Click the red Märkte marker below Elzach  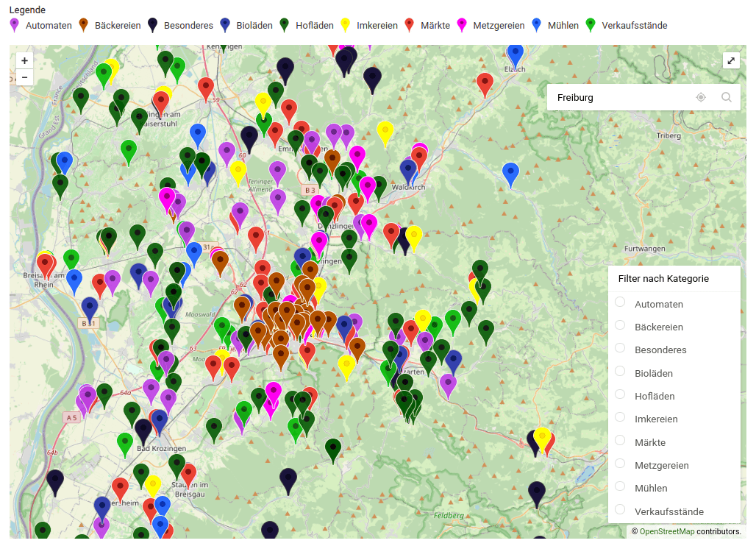tap(484, 83)
